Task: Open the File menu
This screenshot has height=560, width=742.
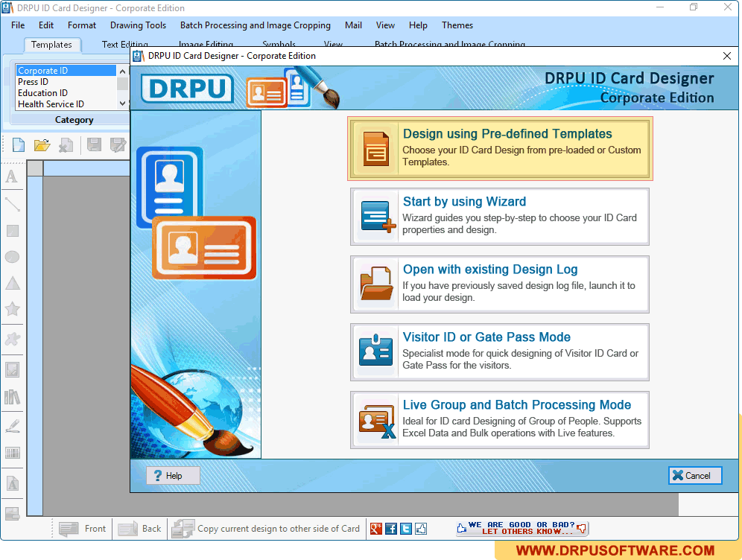Action: (18, 25)
